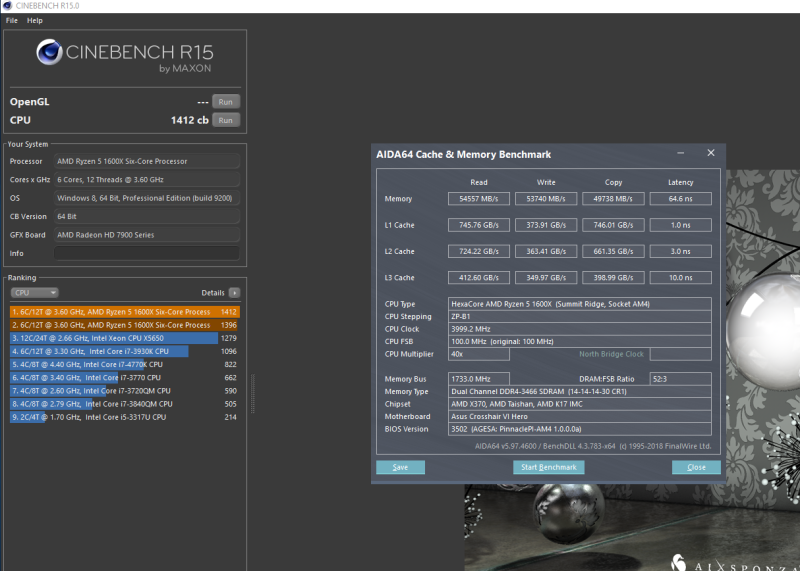The width and height of the screenshot is (800, 571).
Task: Close AIDA64 window with the X icon
Action: 711,153
